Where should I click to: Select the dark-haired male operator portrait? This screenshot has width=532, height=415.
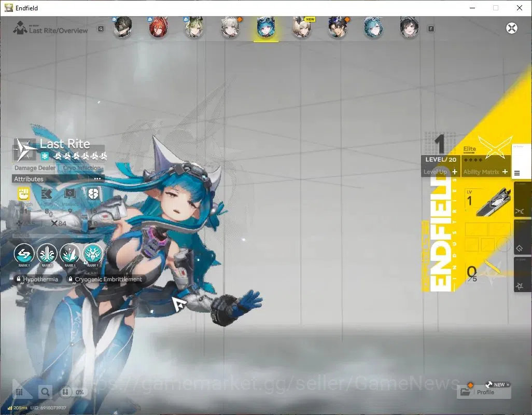tap(338, 27)
